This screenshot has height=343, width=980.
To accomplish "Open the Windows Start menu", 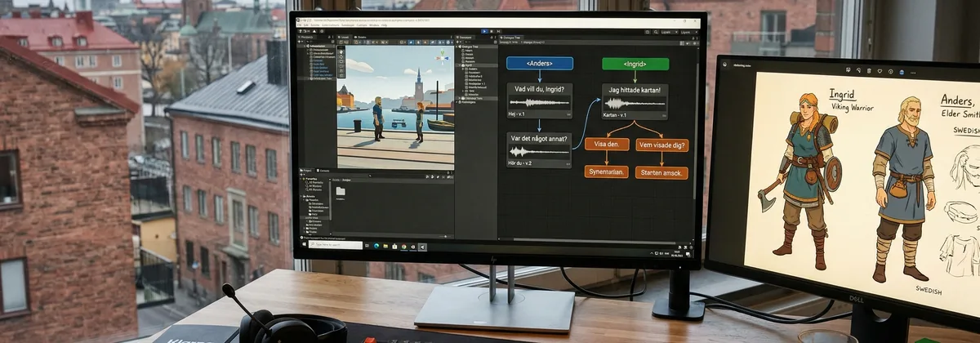I will pyautogui.click(x=304, y=244).
